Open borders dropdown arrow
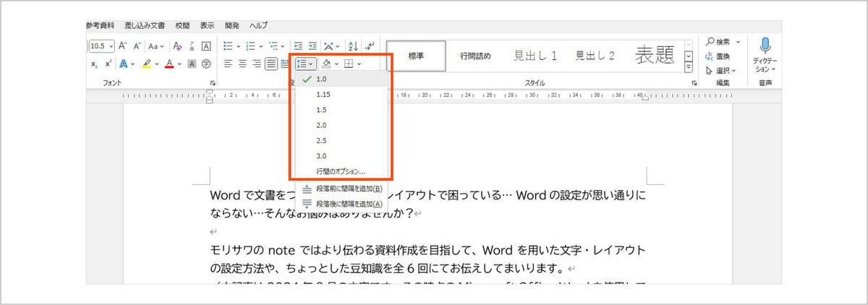This screenshot has width=868, height=305. pyautogui.click(x=359, y=64)
